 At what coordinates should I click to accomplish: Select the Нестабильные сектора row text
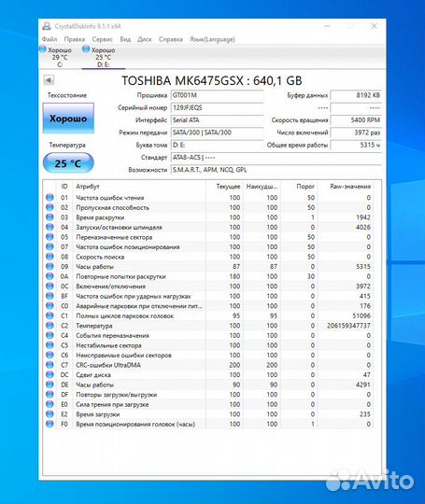point(108,345)
